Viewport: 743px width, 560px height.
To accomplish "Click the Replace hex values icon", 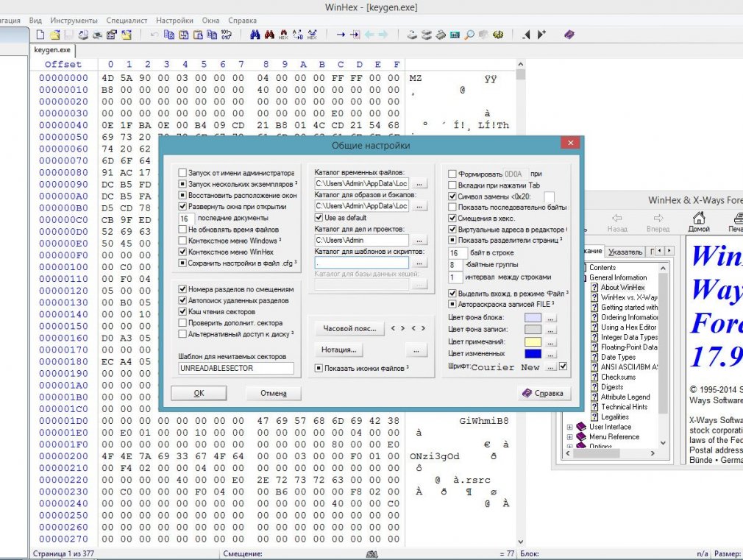I will click(312, 35).
